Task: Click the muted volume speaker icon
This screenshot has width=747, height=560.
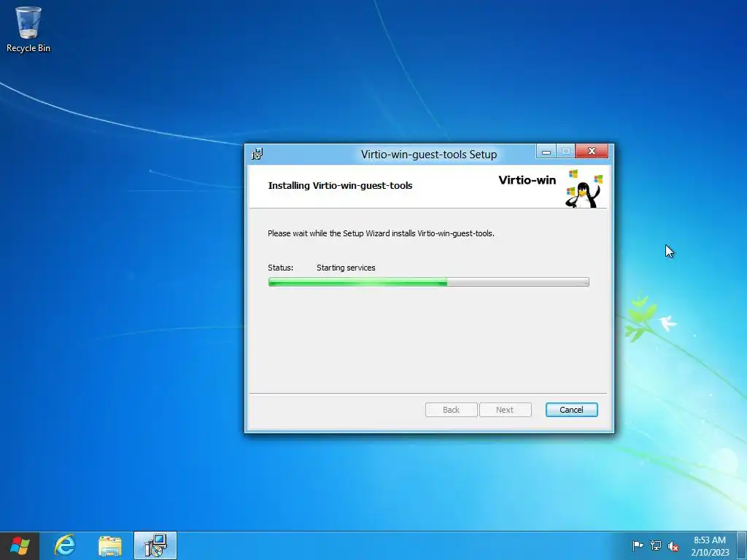Action: [673, 546]
